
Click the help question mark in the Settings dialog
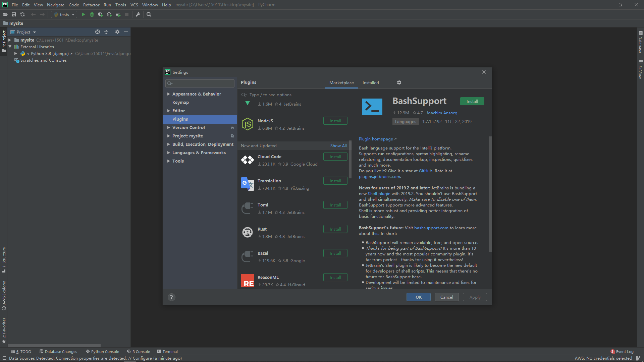(171, 297)
